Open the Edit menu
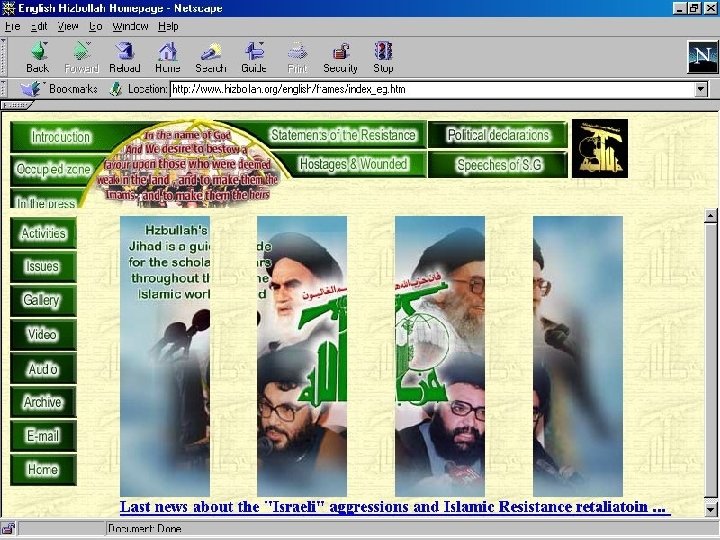Image resolution: width=720 pixels, height=540 pixels. (x=39, y=27)
